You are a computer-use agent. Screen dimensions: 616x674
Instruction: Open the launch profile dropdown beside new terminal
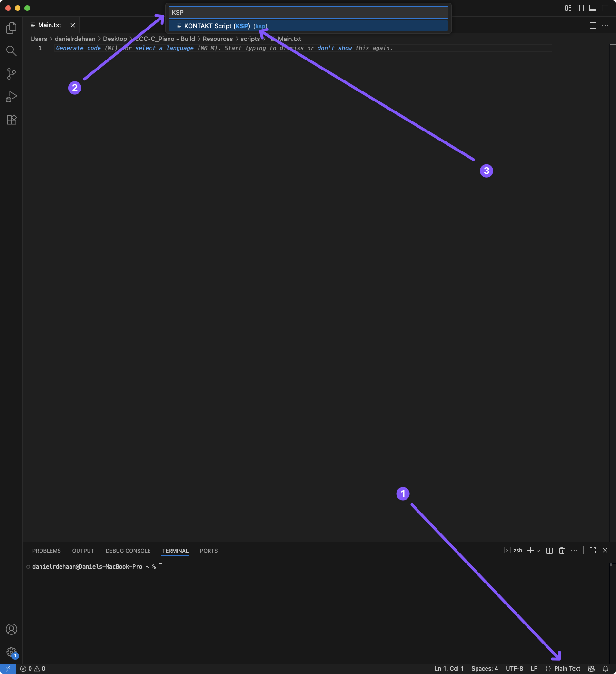[x=538, y=551]
